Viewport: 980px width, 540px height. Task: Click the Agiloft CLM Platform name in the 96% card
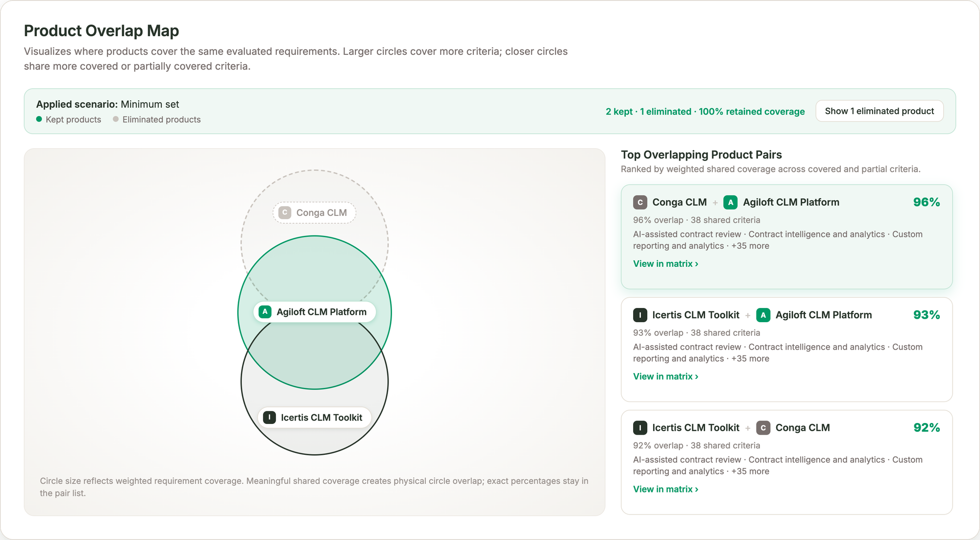(x=791, y=202)
